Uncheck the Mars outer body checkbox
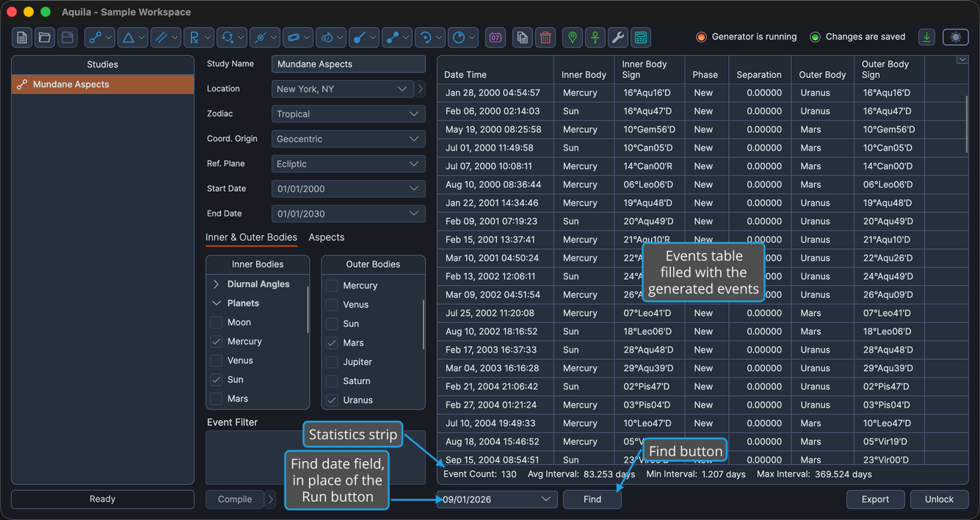 tap(332, 343)
